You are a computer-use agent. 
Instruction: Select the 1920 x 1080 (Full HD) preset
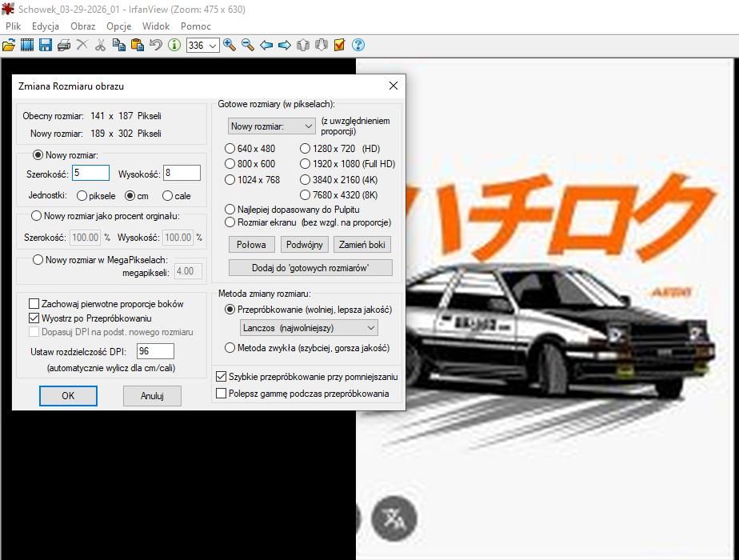click(x=305, y=163)
